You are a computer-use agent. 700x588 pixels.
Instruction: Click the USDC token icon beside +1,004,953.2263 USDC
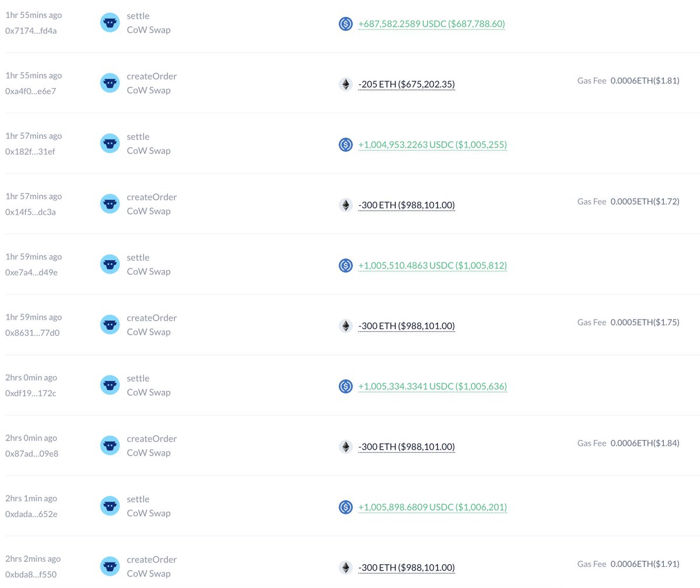(346, 145)
